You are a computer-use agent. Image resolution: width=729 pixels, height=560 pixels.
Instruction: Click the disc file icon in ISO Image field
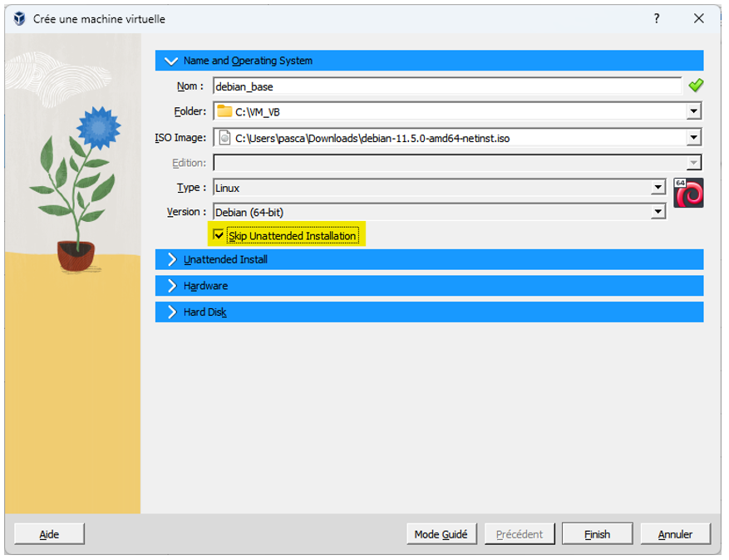click(x=224, y=138)
